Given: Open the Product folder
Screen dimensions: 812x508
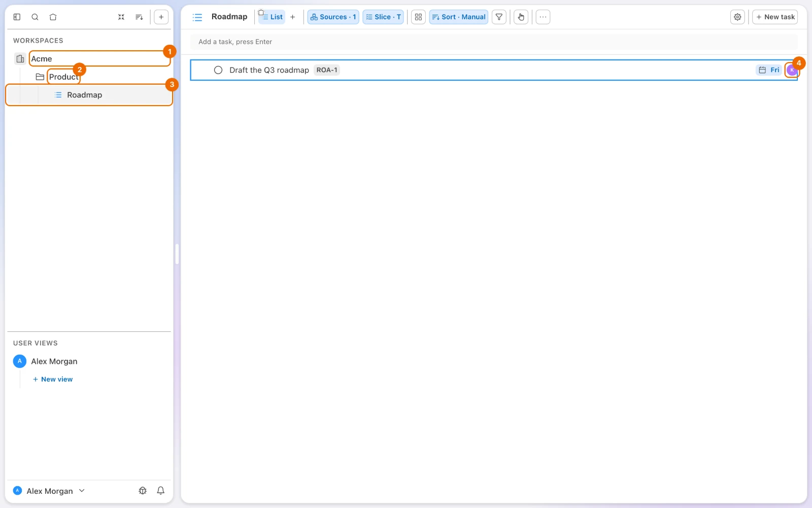Looking at the screenshot, I should coord(63,77).
